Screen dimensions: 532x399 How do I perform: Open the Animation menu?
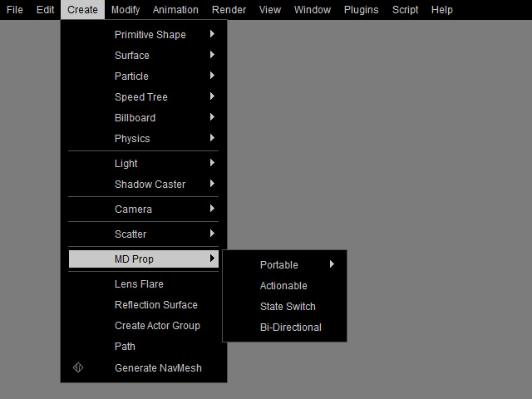(175, 9)
